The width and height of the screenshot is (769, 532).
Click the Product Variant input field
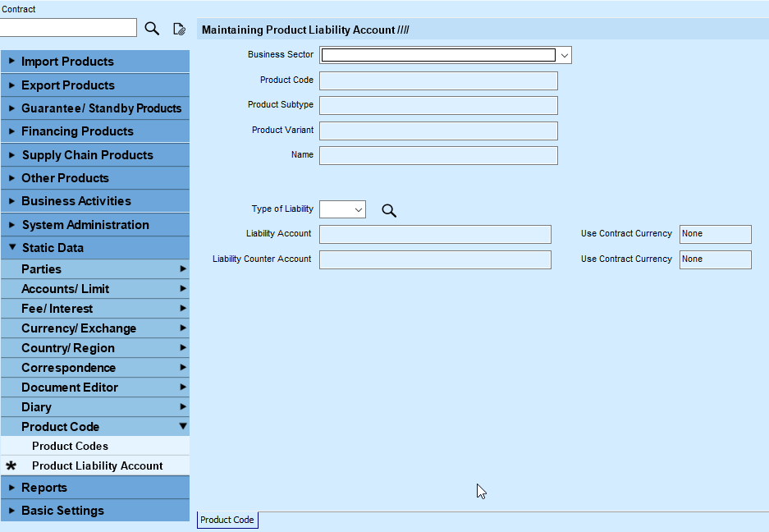coord(438,131)
